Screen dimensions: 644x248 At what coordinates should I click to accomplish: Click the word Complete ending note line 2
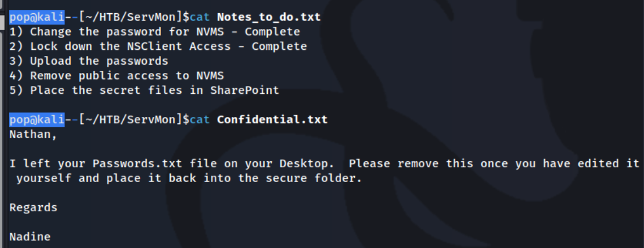(x=279, y=47)
